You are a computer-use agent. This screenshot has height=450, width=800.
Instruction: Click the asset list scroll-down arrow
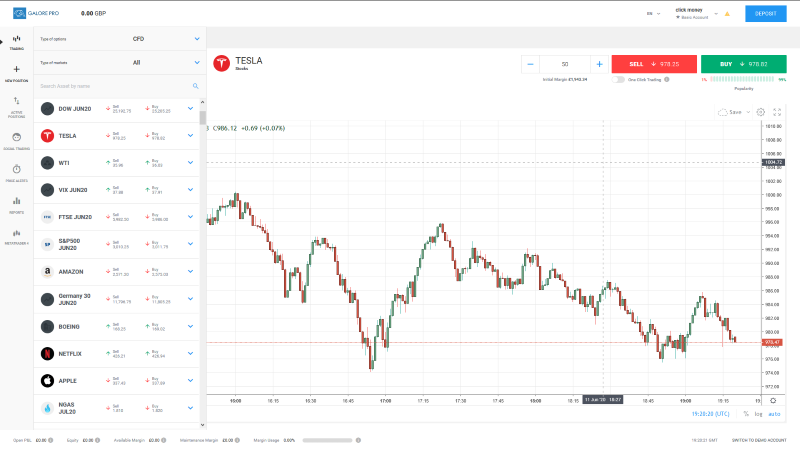coord(203,424)
